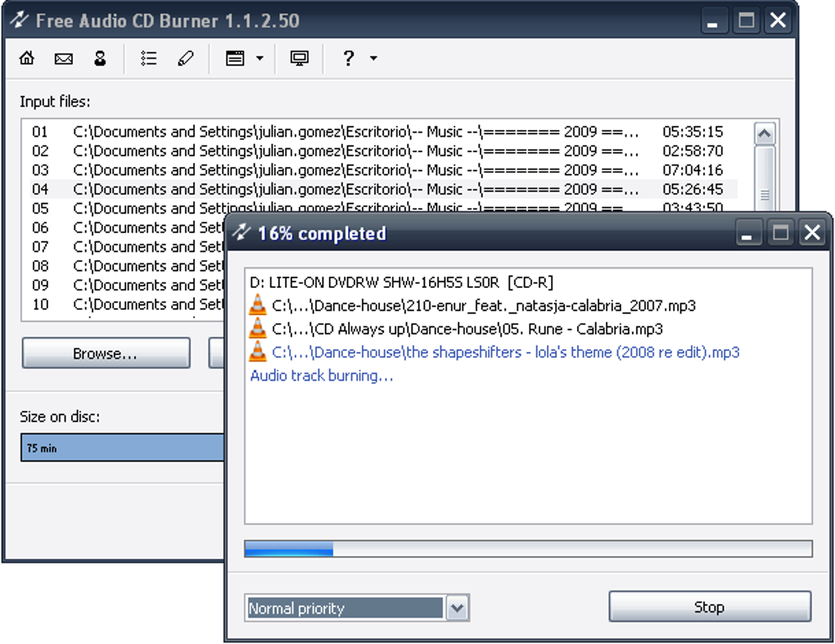Screen dimensions: 835x644
Task: Click the eraser clear icon
Action: point(185,58)
